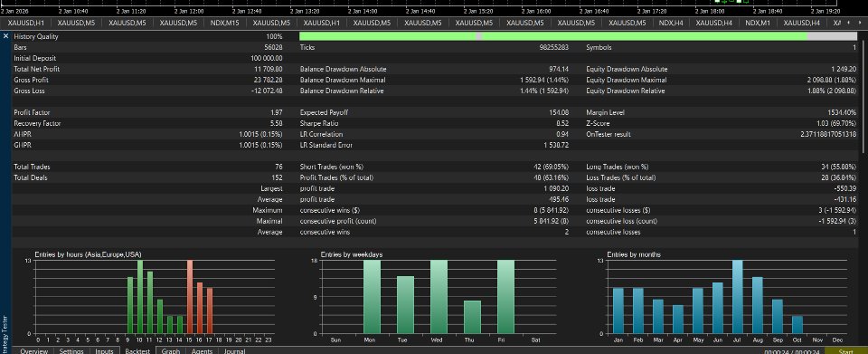
Task: Click the Entries by weekdays chart title
Action: click(352, 254)
